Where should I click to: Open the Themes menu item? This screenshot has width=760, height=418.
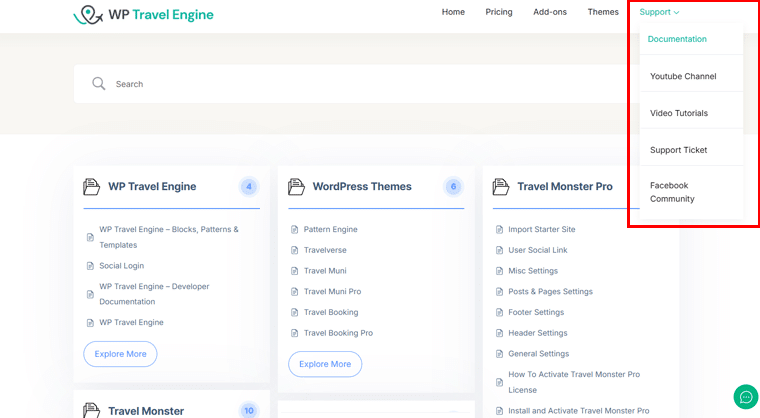tap(603, 12)
